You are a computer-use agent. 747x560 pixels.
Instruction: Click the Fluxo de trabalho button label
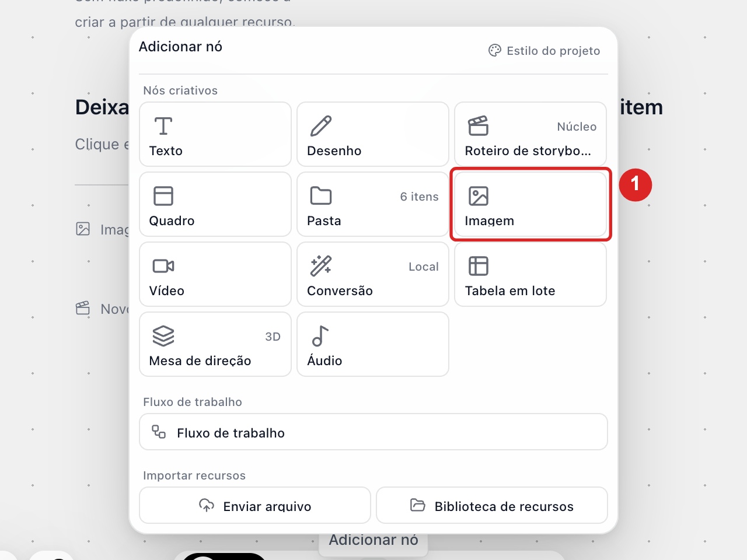(231, 433)
